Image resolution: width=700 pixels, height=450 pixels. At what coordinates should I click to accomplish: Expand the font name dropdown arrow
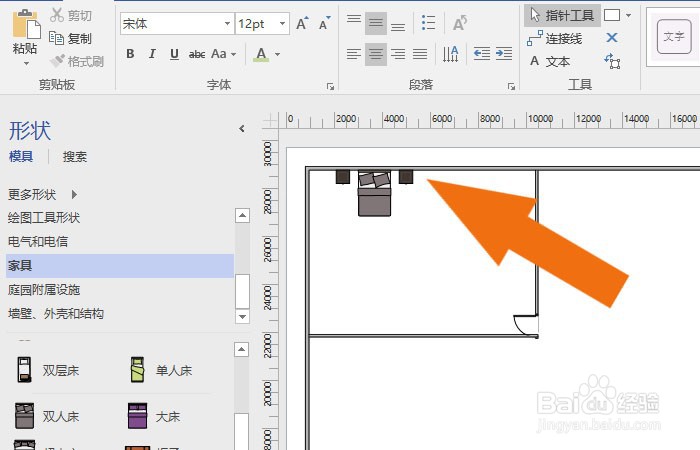pyautogui.click(x=228, y=23)
